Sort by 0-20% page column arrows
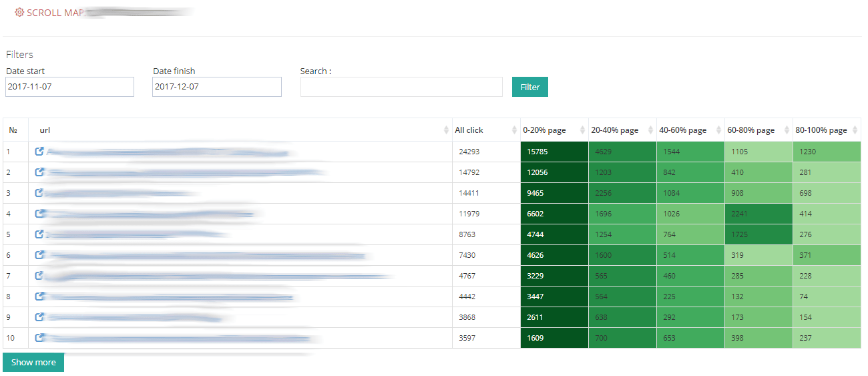Viewport: 868px width, 376px height. tap(583, 130)
